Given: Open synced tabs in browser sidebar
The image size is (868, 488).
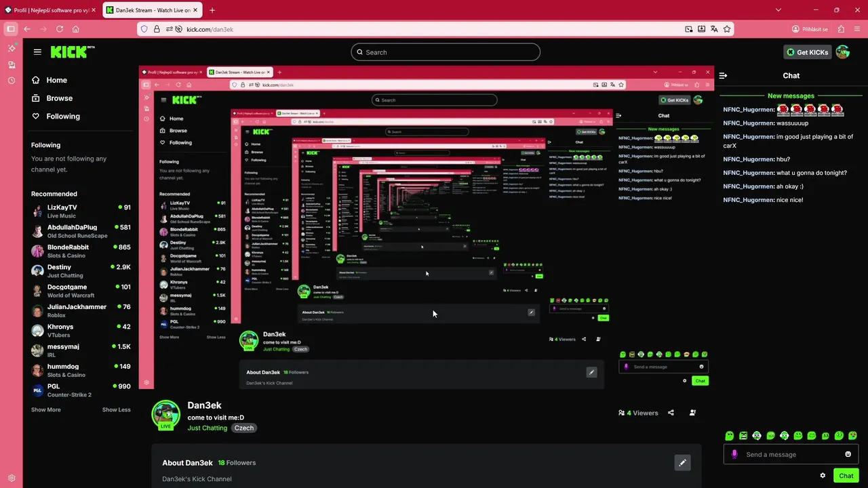Looking at the screenshot, I should coord(12,64).
